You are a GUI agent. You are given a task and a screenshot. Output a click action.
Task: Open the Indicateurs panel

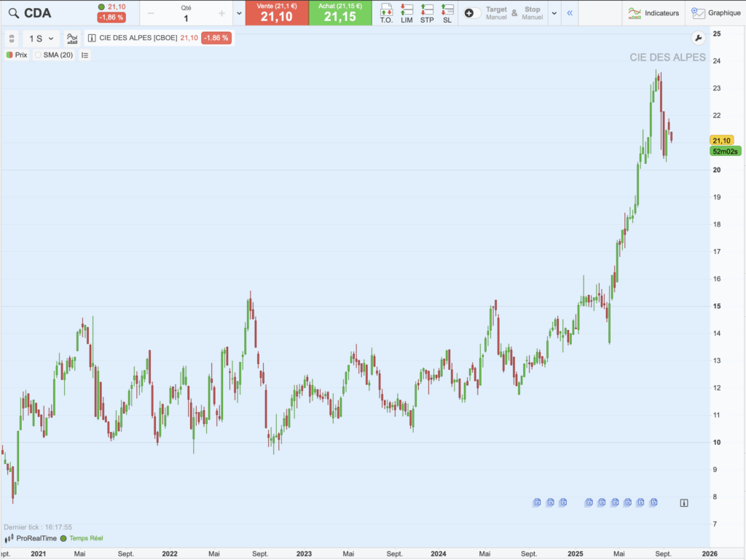(x=655, y=12)
